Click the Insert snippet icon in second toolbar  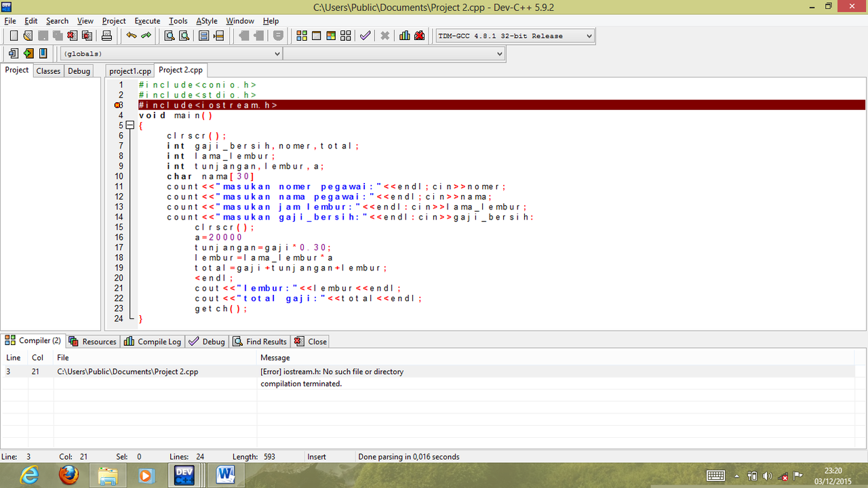(14, 54)
